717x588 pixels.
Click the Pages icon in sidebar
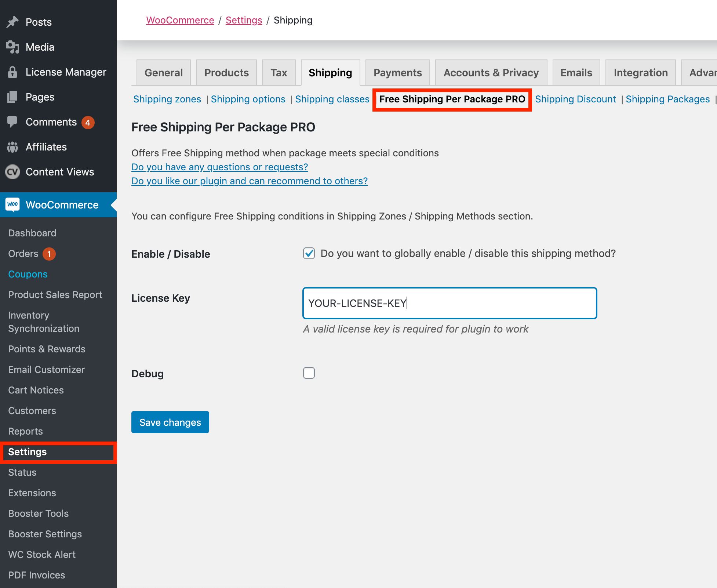click(12, 97)
